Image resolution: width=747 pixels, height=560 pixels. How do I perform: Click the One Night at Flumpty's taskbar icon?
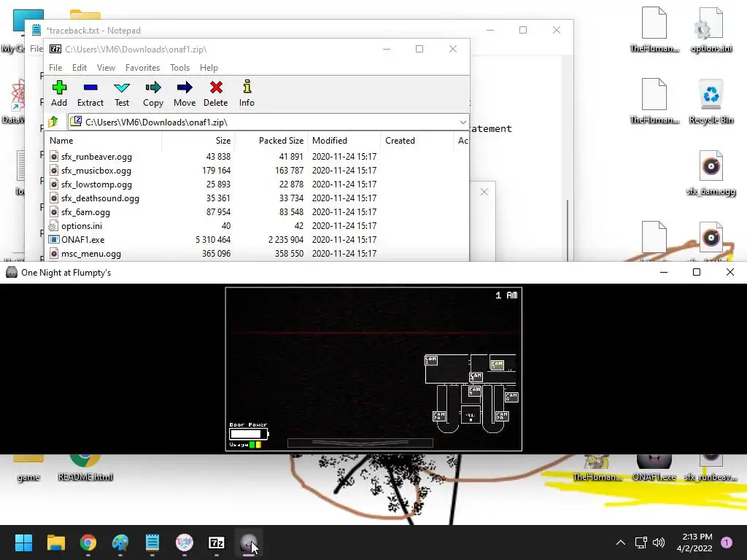249,542
